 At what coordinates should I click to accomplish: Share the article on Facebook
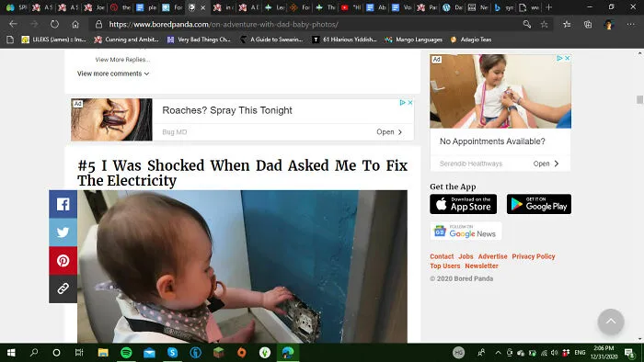63,204
